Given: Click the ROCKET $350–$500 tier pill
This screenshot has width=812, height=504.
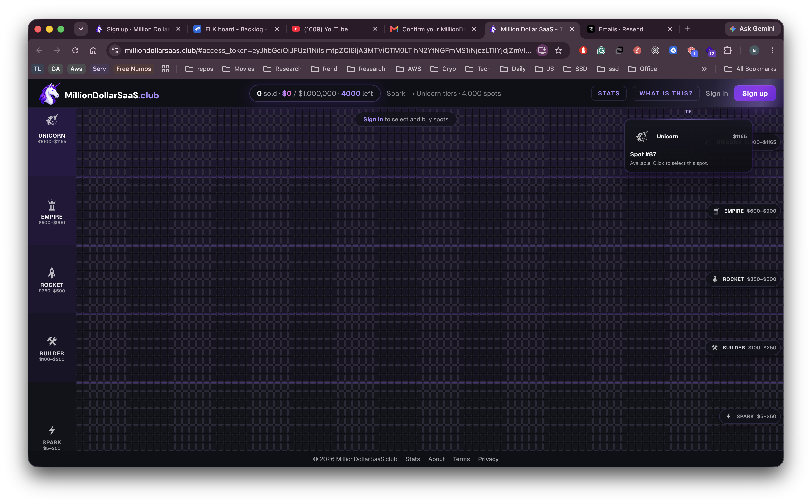Looking at the screenshot, I should (743, 279).
